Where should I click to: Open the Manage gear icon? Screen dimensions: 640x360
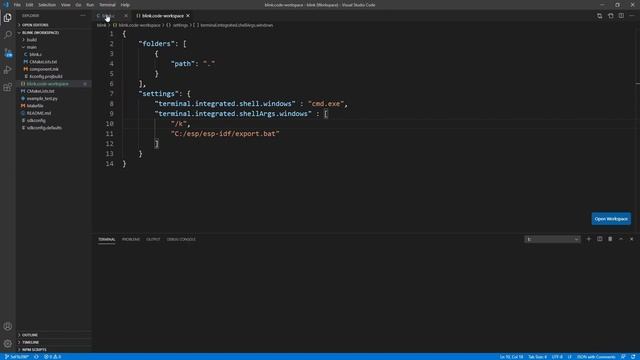point(8,343)
